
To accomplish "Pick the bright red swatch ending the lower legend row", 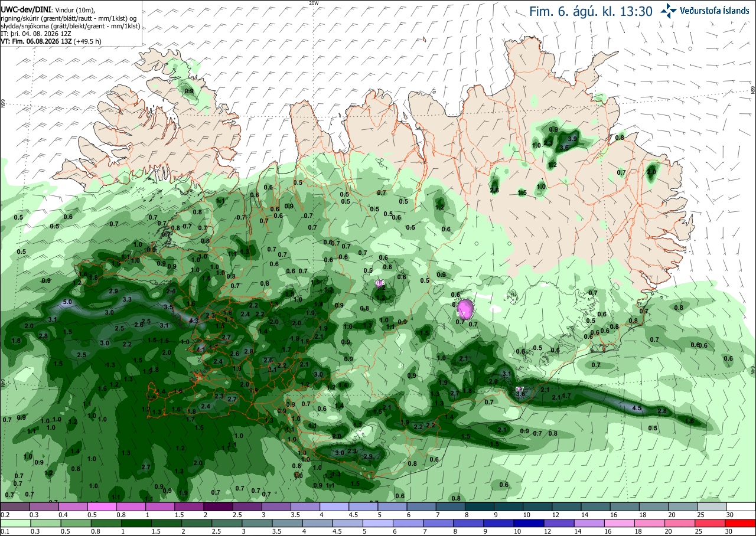I will [741, 523].
